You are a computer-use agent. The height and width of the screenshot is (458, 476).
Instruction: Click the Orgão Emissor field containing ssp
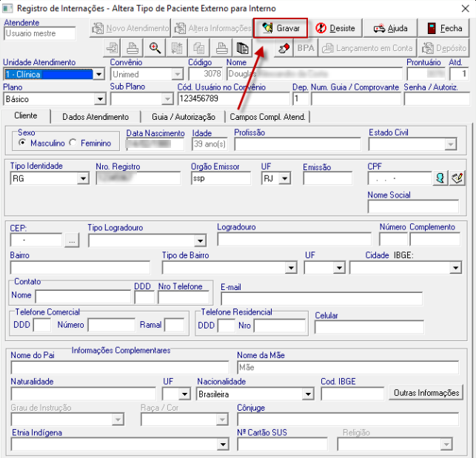[x=221, y=178]
